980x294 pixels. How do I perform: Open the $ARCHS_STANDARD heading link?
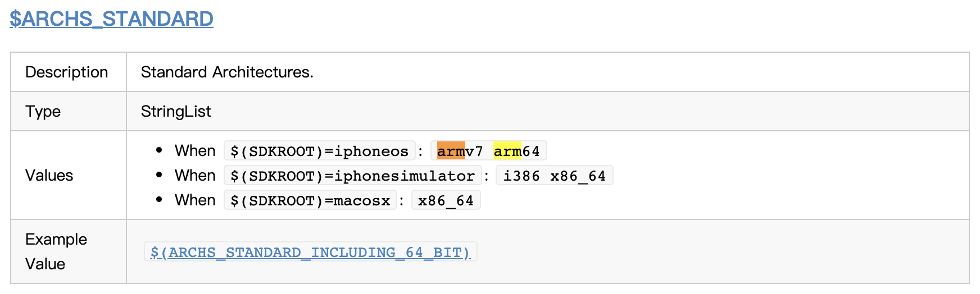(x=111, y=19)
